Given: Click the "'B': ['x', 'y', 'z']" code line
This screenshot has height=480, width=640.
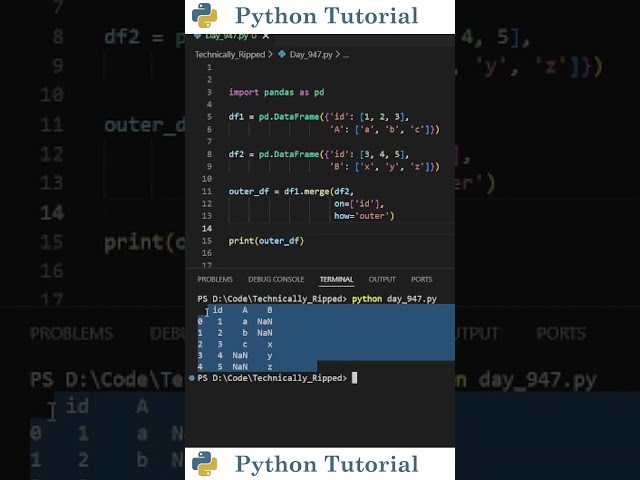Looking at the screenshot, I should (384, 167).
